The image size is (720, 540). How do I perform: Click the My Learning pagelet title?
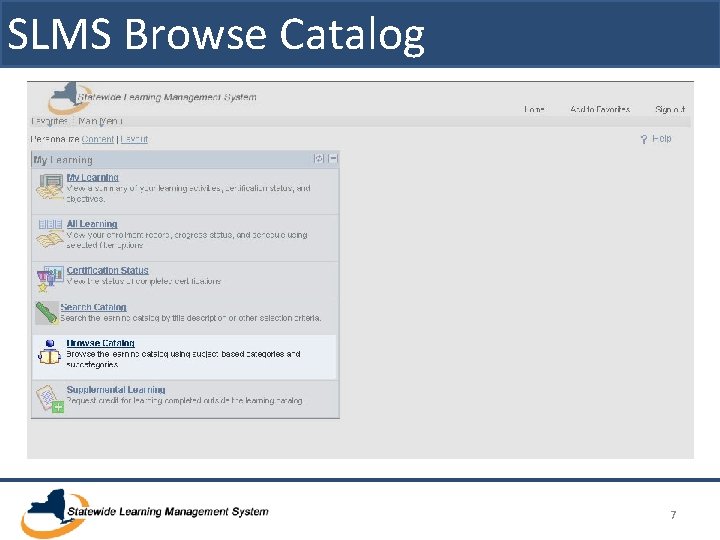63,160
